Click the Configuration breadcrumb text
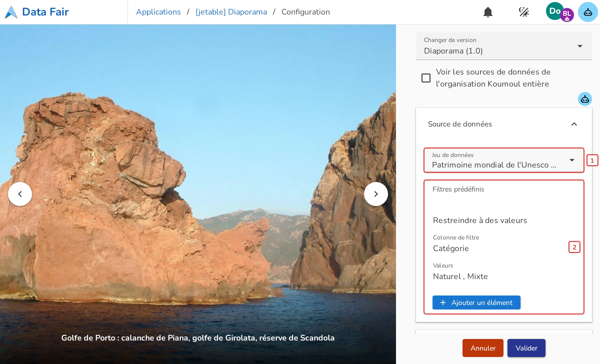 point(305,12)
